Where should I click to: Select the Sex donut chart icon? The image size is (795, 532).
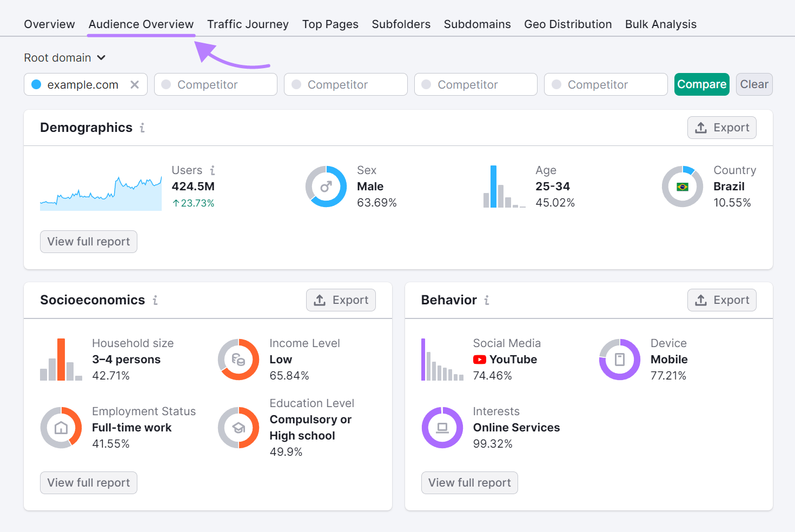[x=326, y=187]
